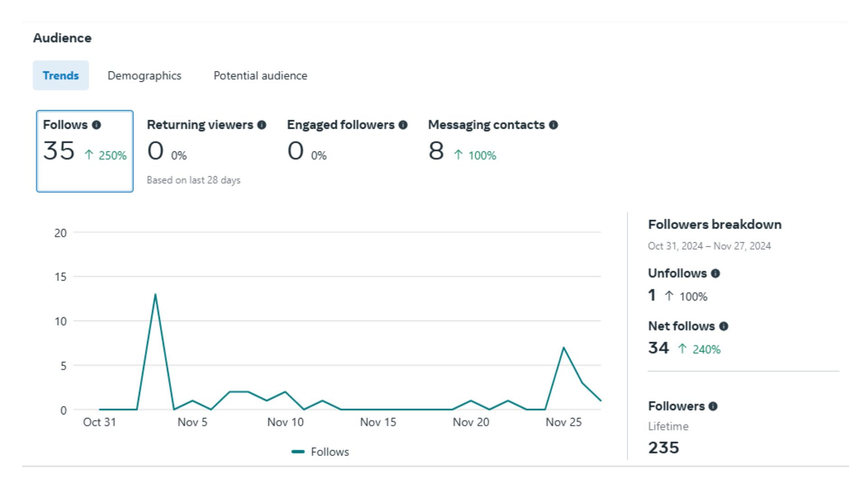Viewport: 868px width, 488px height.
Task: Click the 'Followers breakdown' heading
Action: point(715,225)
